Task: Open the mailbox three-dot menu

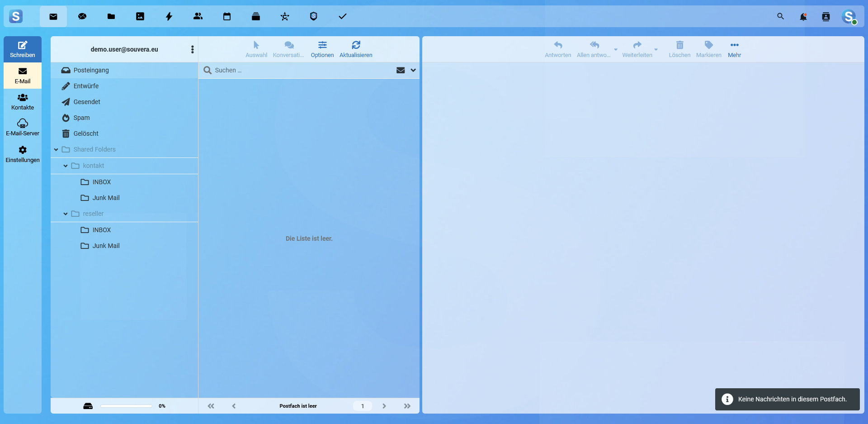Action: point(193,49)
